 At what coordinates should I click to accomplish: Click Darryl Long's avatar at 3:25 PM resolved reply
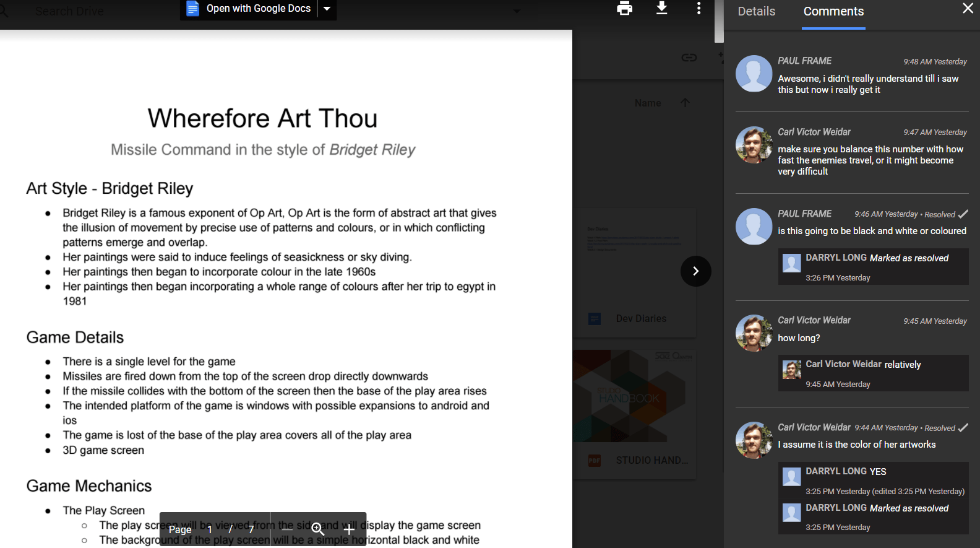click(x=792, y=513)
